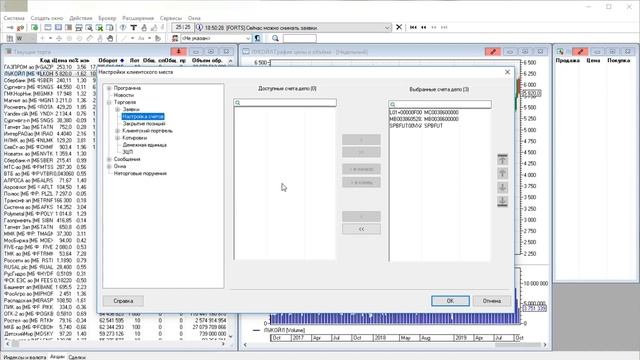The width and height of the screenshot is (640, 360).
Task: Jump to first message arrow icon
Action: (413, 27)
